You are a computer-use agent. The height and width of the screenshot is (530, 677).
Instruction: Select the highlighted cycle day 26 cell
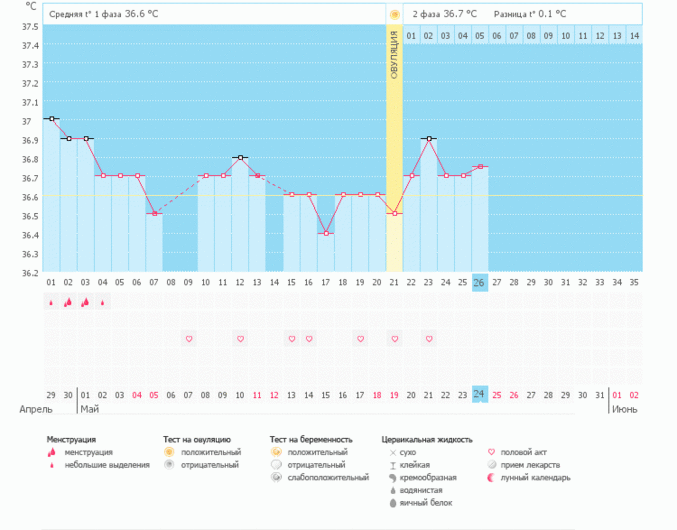[x=480, y=282]
